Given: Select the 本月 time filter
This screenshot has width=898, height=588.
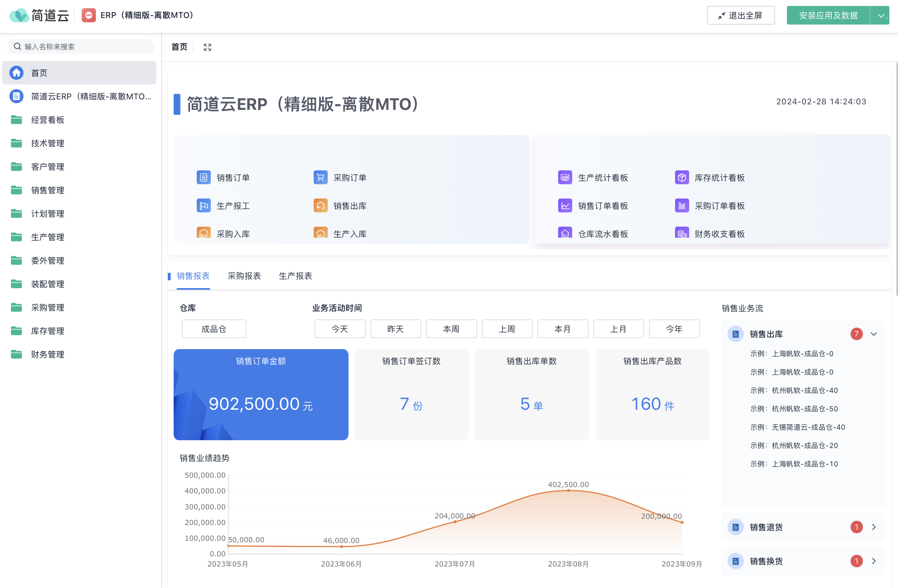Looking at the screenshot, I should tap(562, 329).
